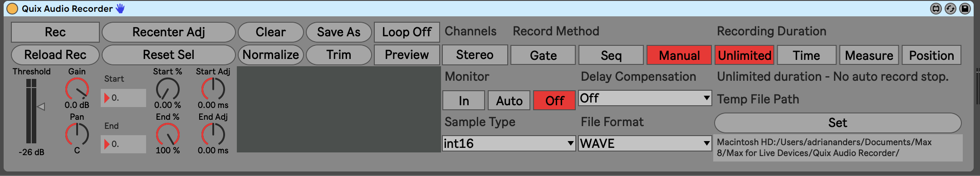Click the leftmost title bar device icon
Viewport: 980px width, 176px height.
936,9
